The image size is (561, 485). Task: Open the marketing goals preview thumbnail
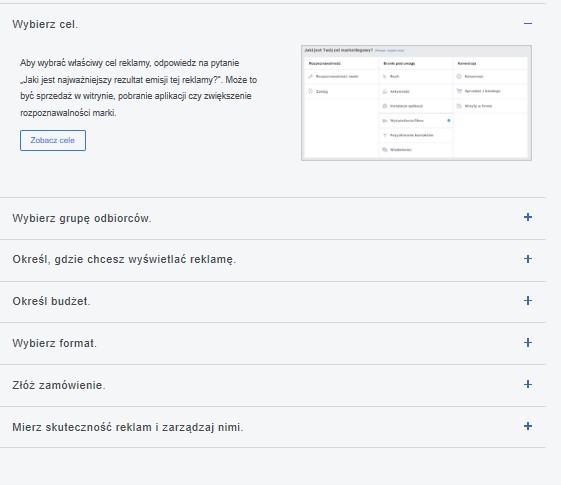tap(416, 103)
